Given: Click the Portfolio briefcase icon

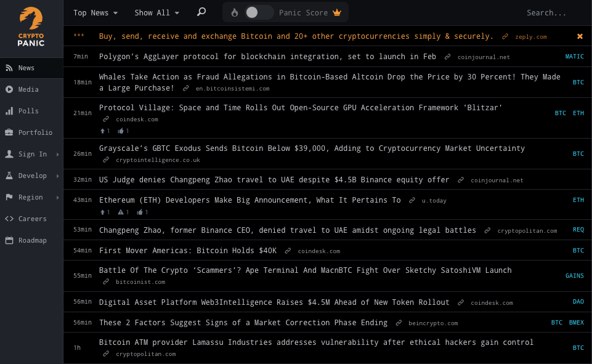Looking at the screenshot, I should point(9,132).
